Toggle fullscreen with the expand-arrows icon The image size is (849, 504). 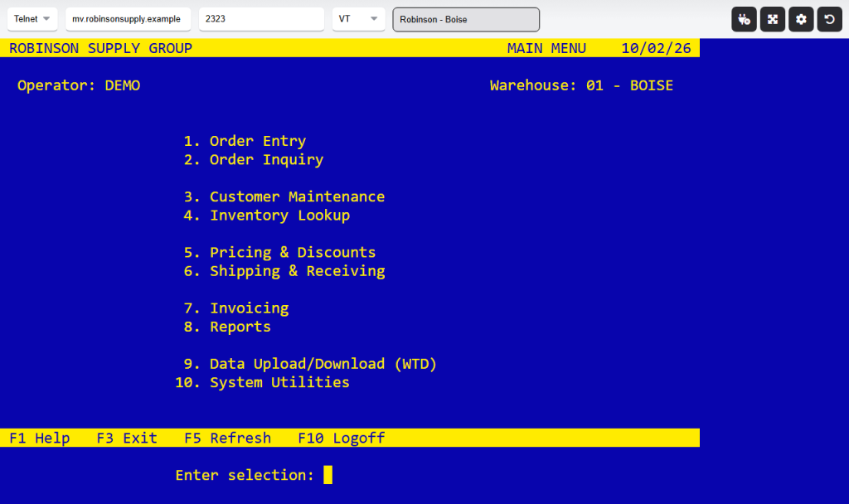point(773,20)
